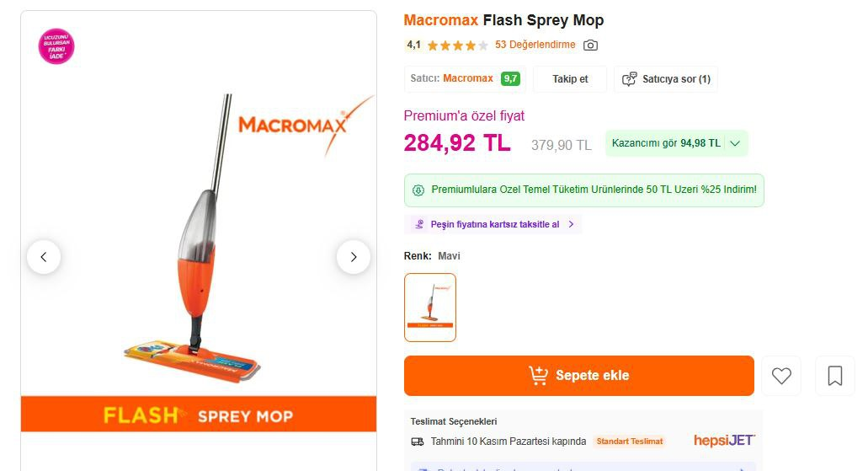Click the camera photo reviews icon
Image resolution: width=868 pixels, height=471 pixels.
(x=591, y=45)
